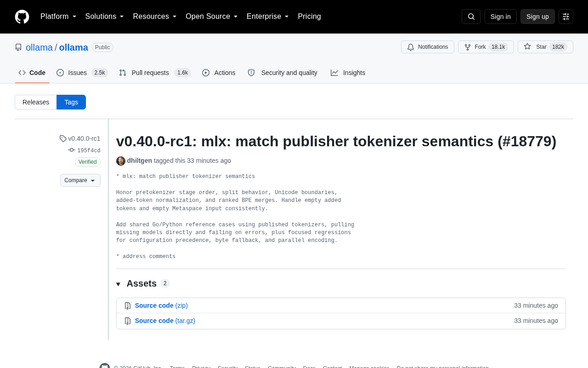Click the Sign up button
The image size is (588, 368).
point(537,17)
